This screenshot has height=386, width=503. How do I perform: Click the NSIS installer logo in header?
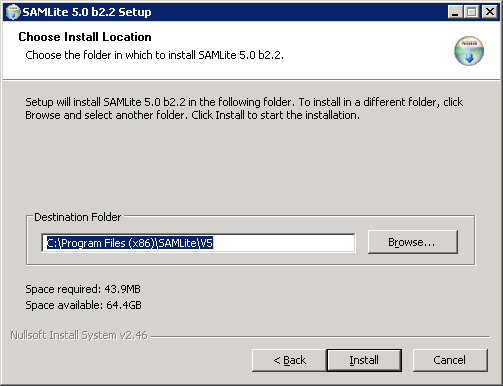coord(469,51)
